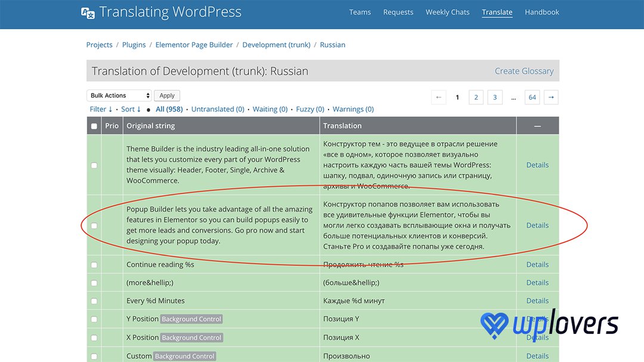
Task: Click the dash header in actions column
Action: click(x=537, y=126)
